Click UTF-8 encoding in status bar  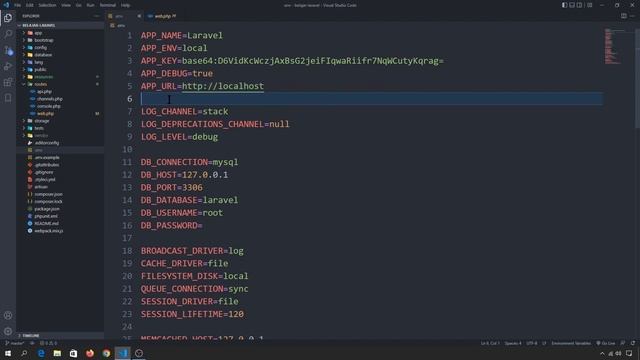tap(531, 343)
